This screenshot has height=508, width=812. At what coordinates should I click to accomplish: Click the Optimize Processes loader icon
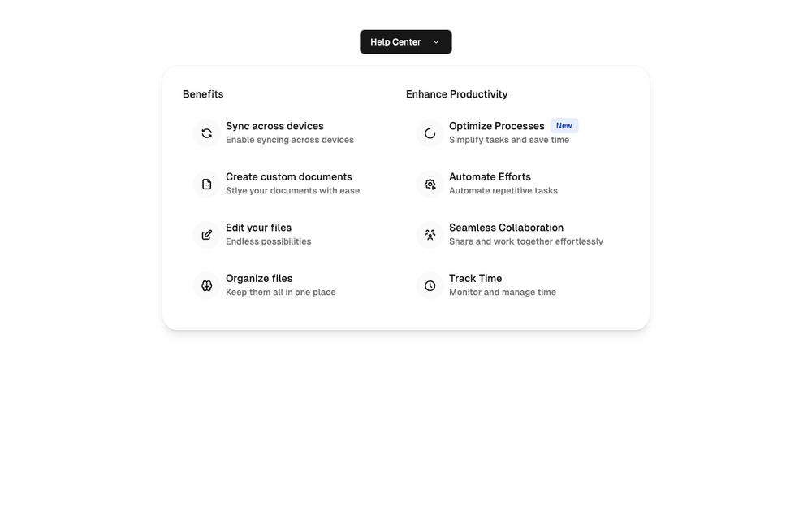430,133
